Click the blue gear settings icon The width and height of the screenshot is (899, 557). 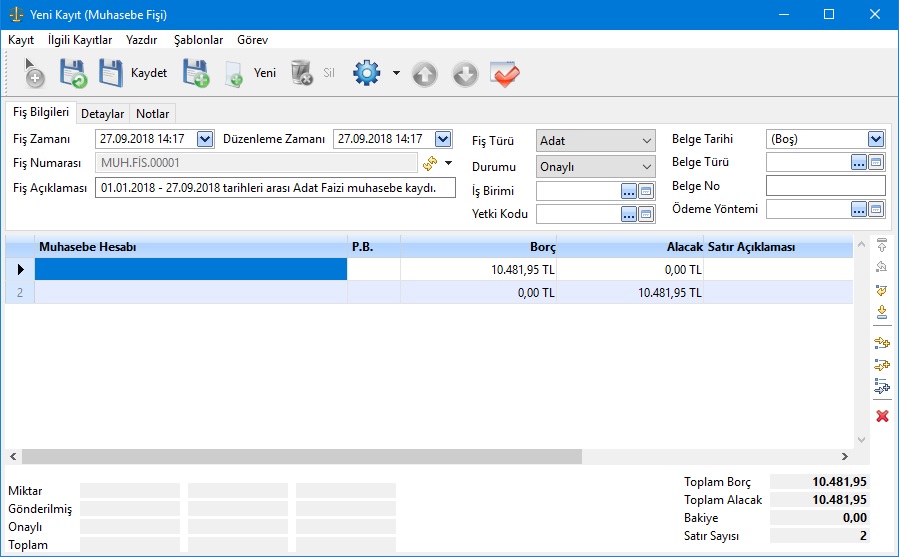tap(367, 74)
